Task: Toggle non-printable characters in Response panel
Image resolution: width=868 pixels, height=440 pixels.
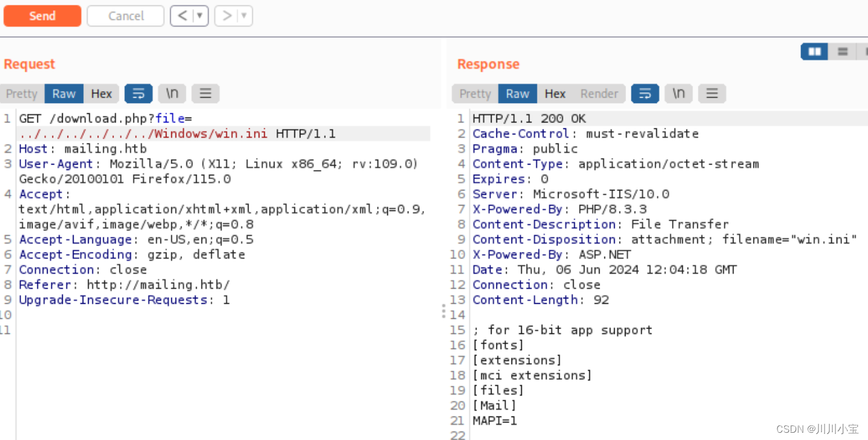Action: [679, 93]
